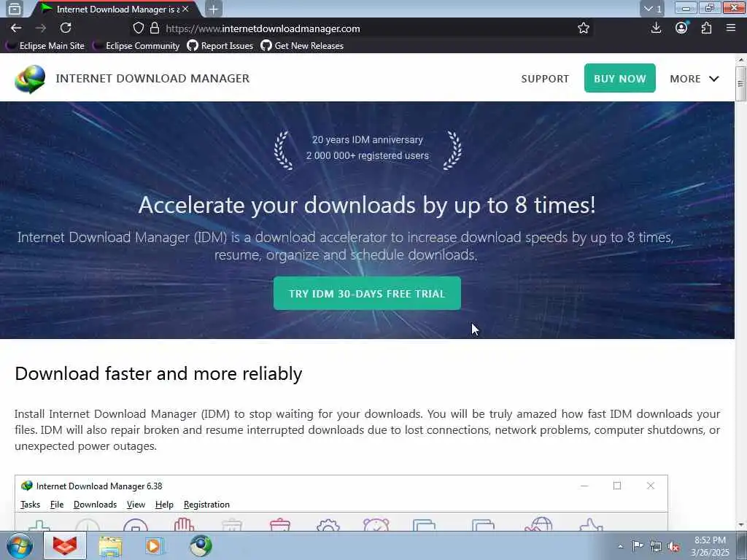View site security padlock information

[x=155, y=28]
